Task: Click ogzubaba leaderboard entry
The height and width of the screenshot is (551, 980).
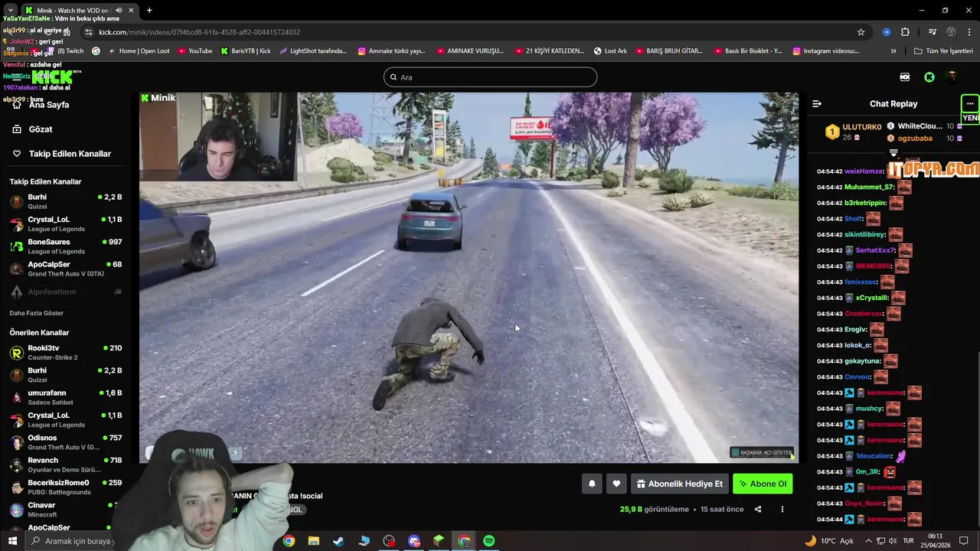Action: pyautogui.click(x=915, y=139)
